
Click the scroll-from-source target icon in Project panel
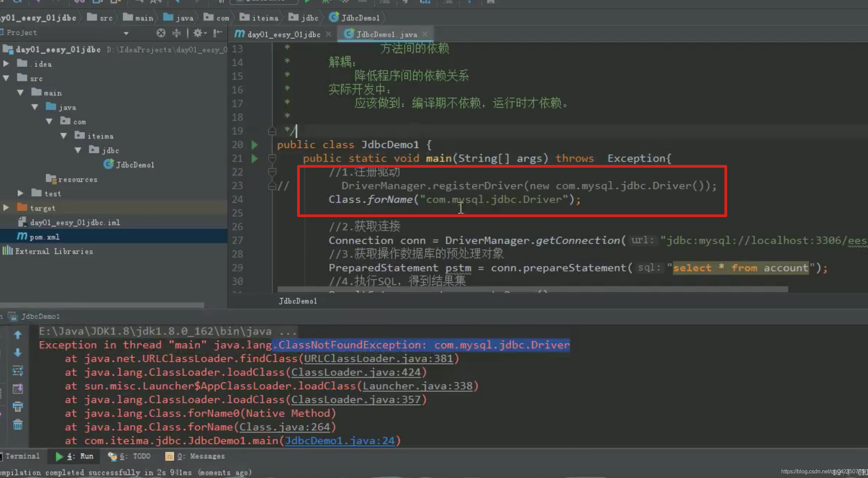pyautogui.click(x=161, y=33)
